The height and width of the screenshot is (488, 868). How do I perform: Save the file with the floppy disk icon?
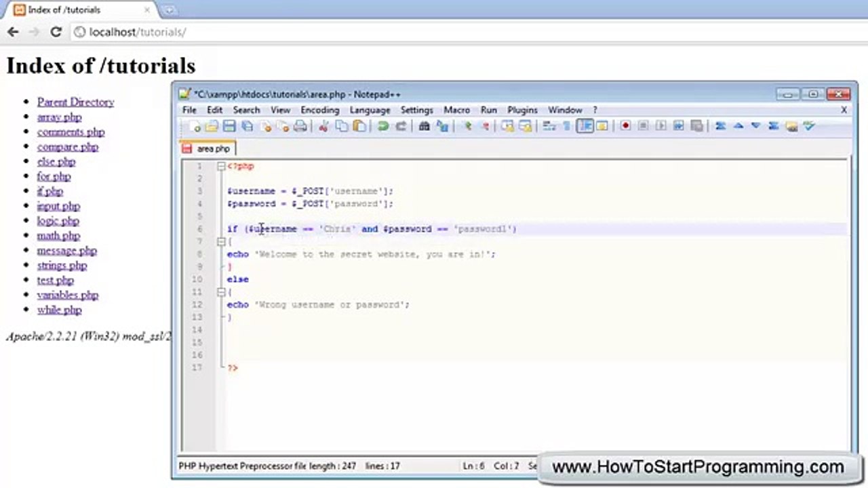229,126
